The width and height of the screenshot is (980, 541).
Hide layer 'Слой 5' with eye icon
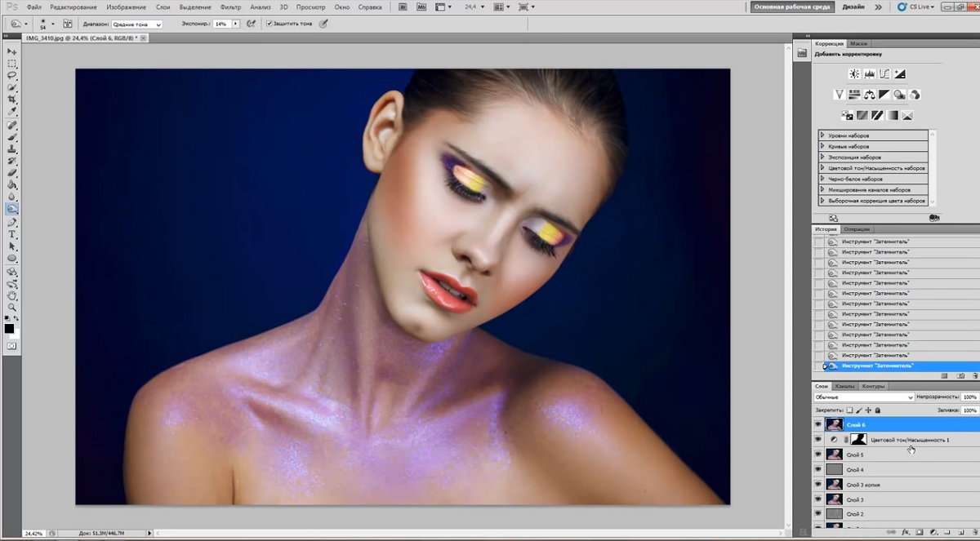point(818,455)
